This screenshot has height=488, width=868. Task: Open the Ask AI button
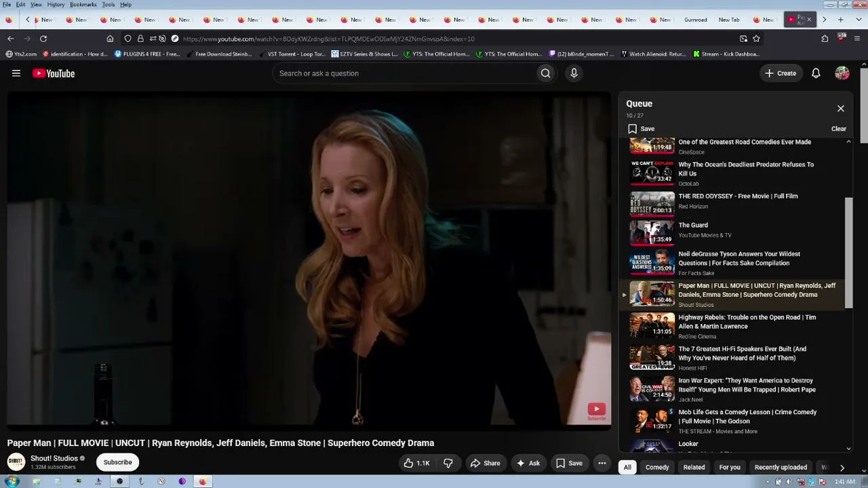click(x=528, y=463)
